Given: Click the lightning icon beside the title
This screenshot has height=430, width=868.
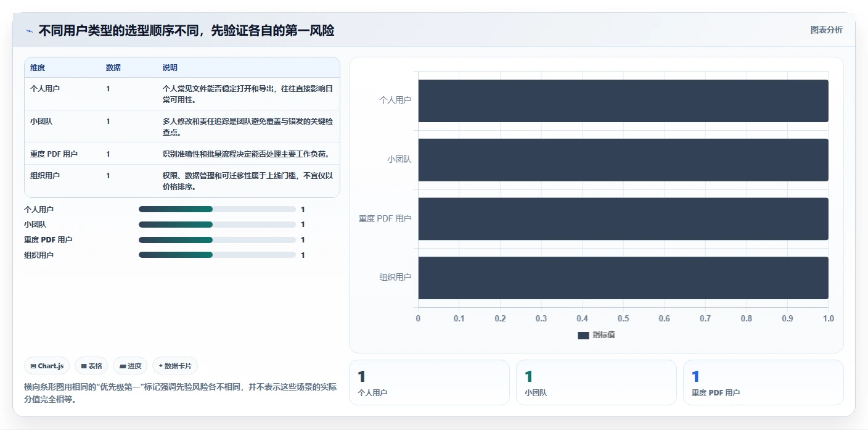Looking at the screenshot, I should click(29, 31).
